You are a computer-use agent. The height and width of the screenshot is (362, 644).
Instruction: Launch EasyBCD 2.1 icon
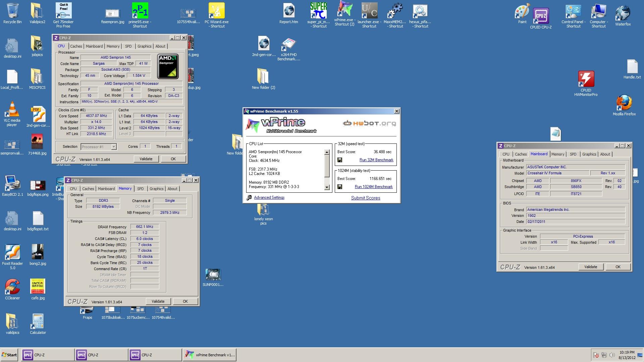12,186
